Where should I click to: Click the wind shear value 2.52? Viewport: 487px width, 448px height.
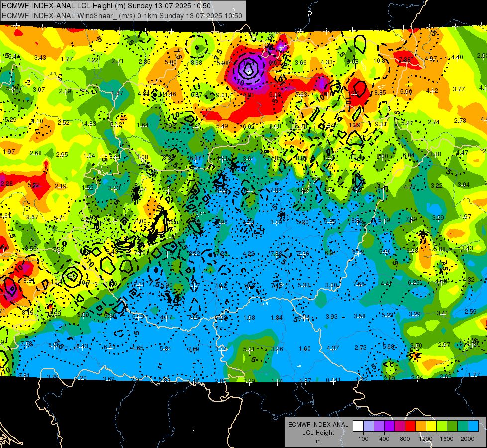coord(63,122)
